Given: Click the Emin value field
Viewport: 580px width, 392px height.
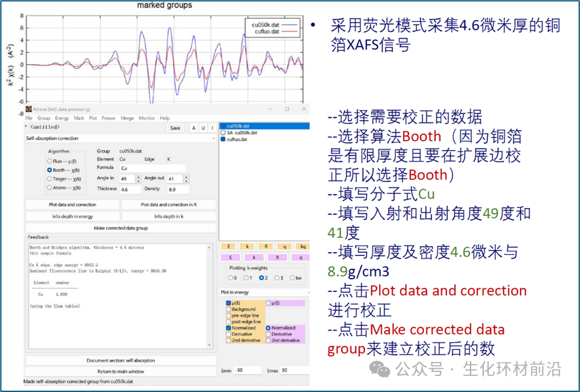Looking at the screenshot, I should 248,370.
